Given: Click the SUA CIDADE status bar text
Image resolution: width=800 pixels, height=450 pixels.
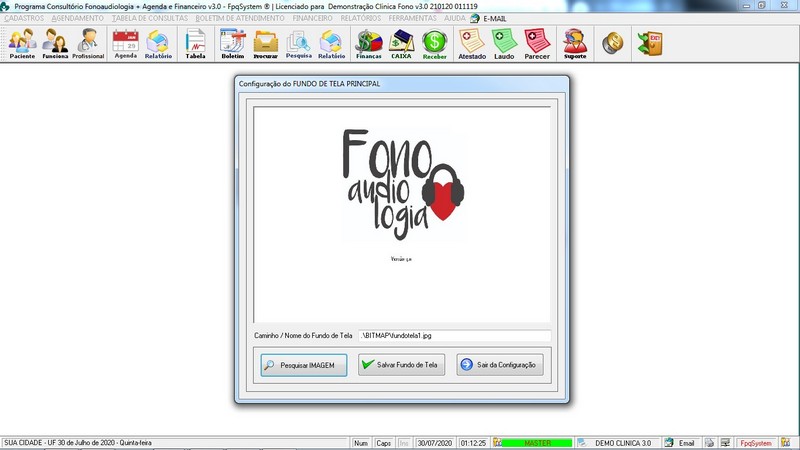Looking at the screenshot, I should (78, 443).
